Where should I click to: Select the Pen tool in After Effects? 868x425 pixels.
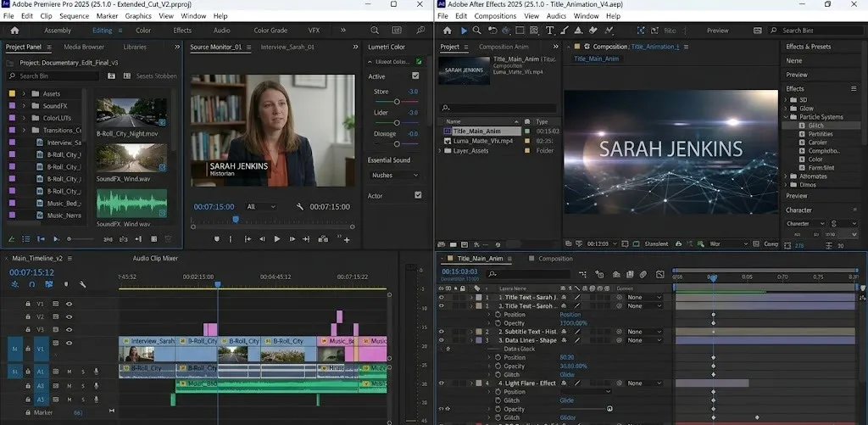point(564,31)
